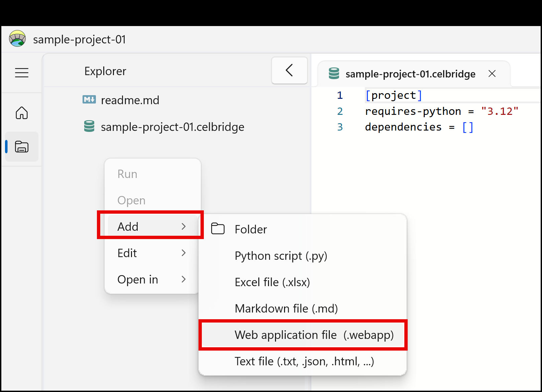The height and width of the screenshot is (392, 542).
Task: Select Python script (.py) from submenu
Action: [x=281, y=256]
